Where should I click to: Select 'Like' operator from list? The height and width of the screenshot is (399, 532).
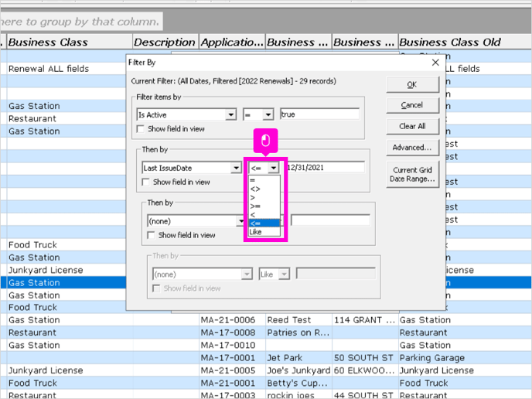tap(264, 232)
